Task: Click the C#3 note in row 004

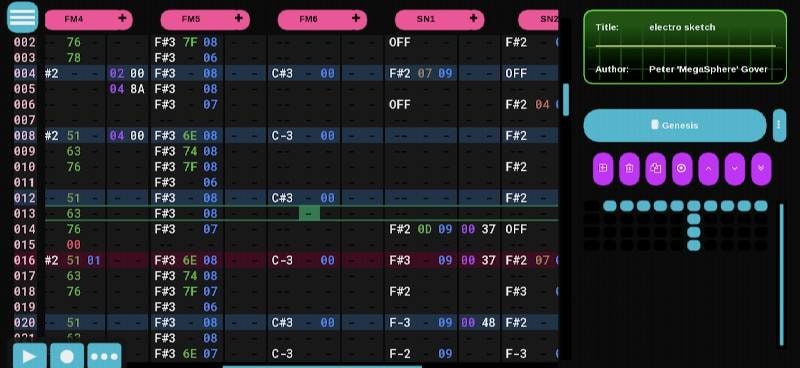Action: (x=282, y=73)
